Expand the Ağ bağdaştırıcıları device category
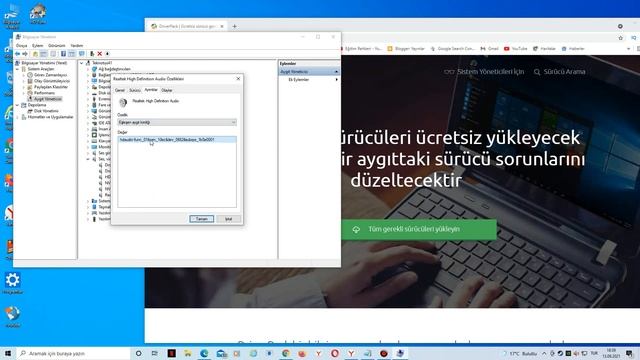640x360 pixels. pyautogui.click(x=88, y=69)
